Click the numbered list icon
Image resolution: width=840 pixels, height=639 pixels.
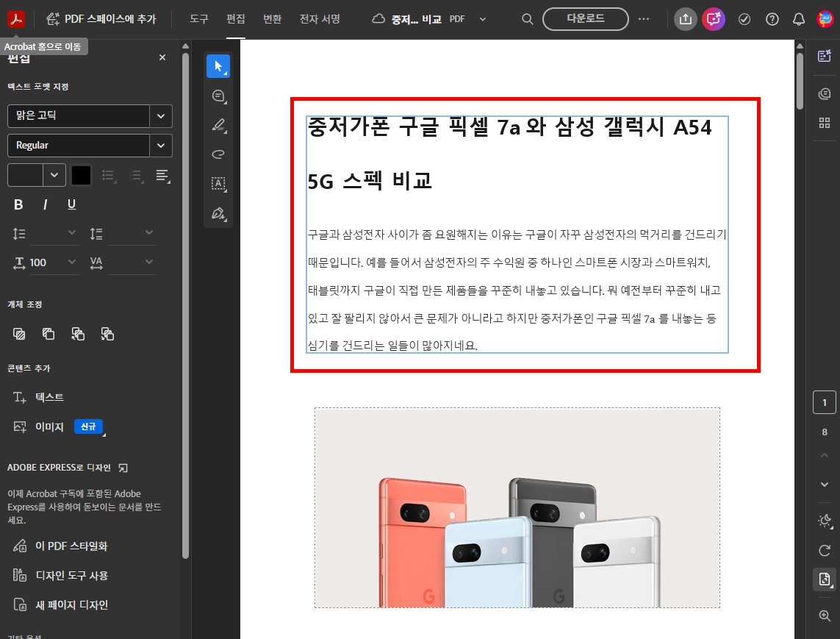pos(137,175)
